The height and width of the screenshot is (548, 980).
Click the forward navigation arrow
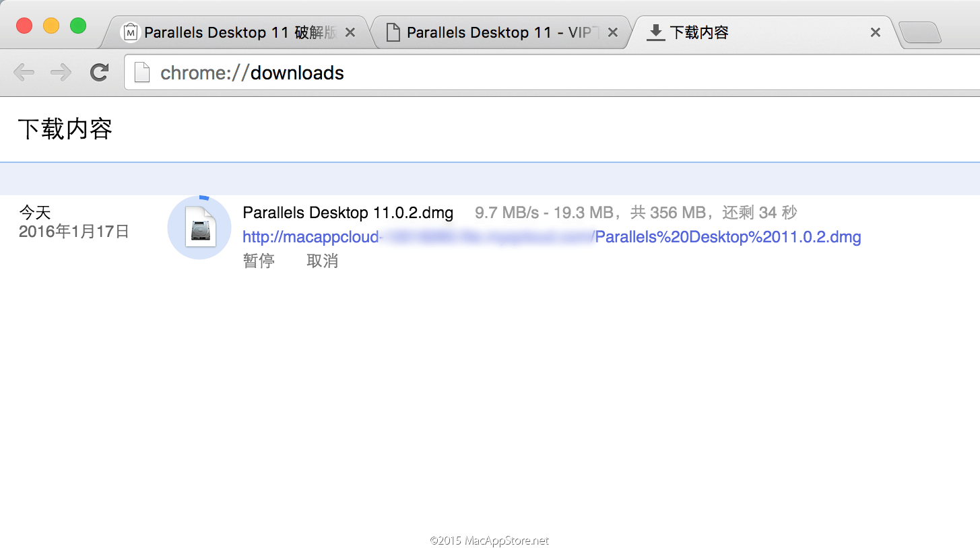click(x=61, y=72)
